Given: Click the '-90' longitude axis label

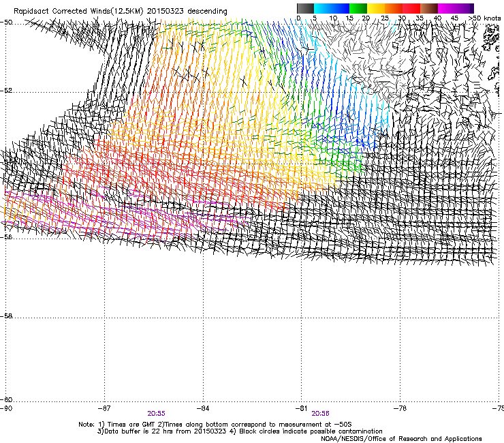Looking at the screenshot, I should tap(6, 408).
